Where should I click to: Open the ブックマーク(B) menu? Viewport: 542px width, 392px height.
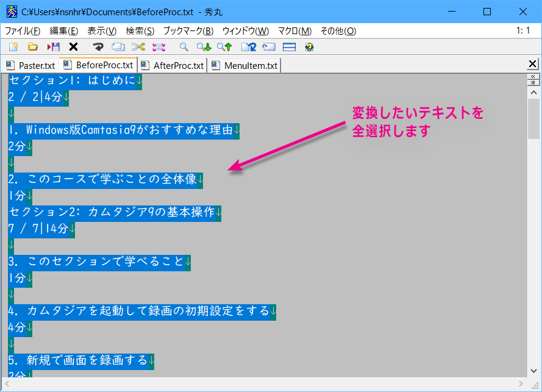coord(188,31)
